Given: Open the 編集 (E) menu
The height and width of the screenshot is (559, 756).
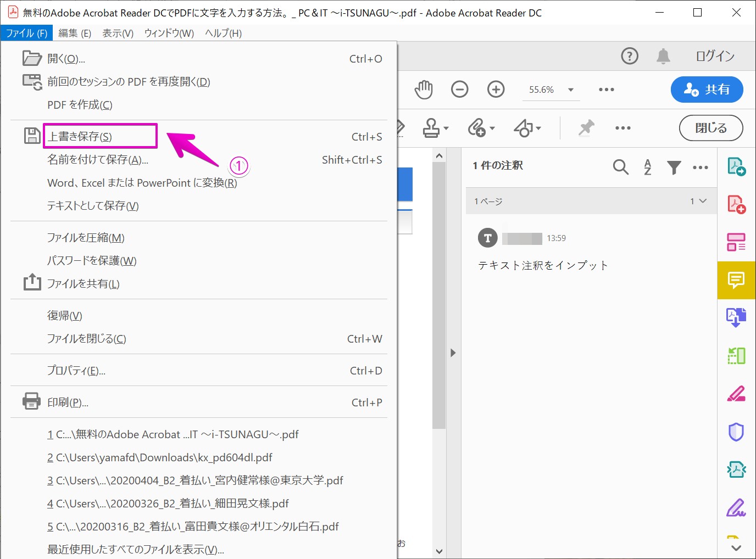Looking at the screenshot, I should pyautogui.click(x=75, y=33).
